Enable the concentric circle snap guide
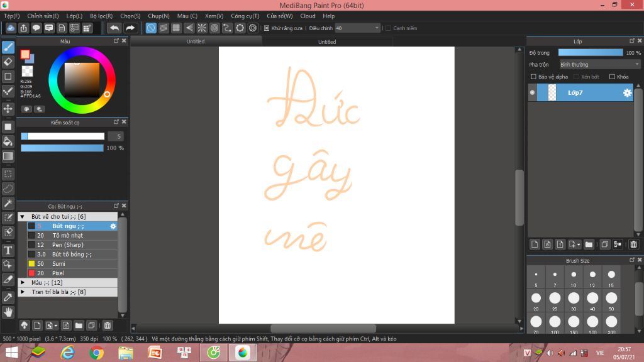This screenshot has height=362, width=644. (x=214, y=28)
